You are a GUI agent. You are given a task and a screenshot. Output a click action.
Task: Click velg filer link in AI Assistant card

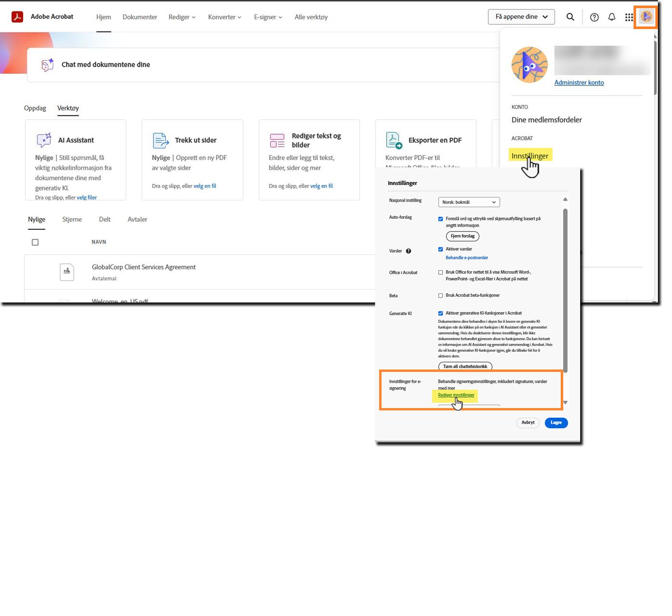pos(87,197)
